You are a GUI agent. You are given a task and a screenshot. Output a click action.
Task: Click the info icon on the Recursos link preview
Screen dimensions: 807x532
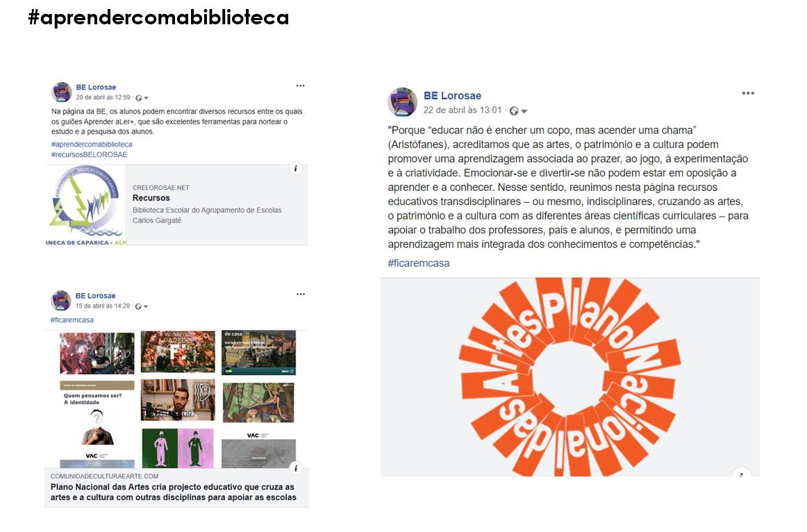295,169
